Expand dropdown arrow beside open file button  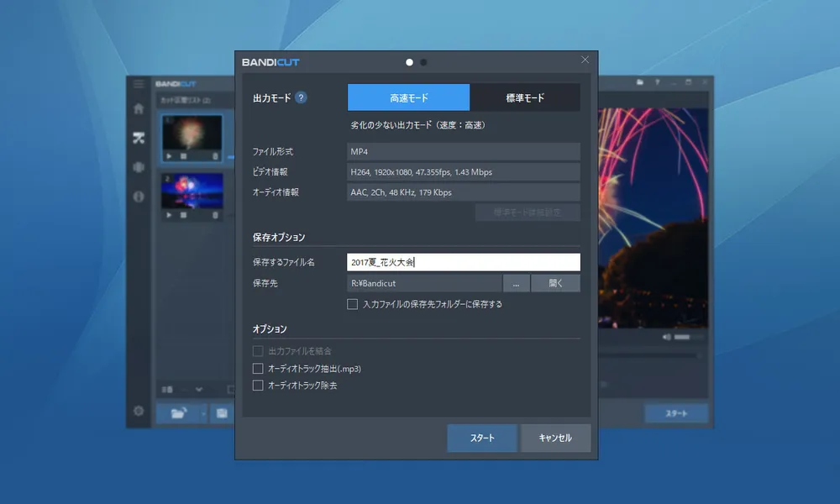click(x=203, y=413)
